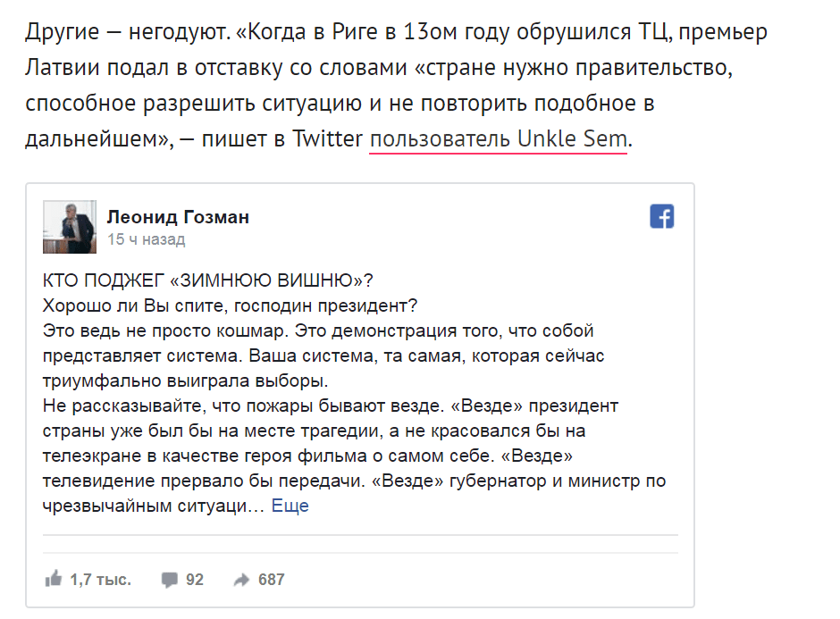Click the line "Хорошо ли Вы спите, господин президент?"
Image resolution: width=840 pixels, height=619 pixels.
click(230, 305)
